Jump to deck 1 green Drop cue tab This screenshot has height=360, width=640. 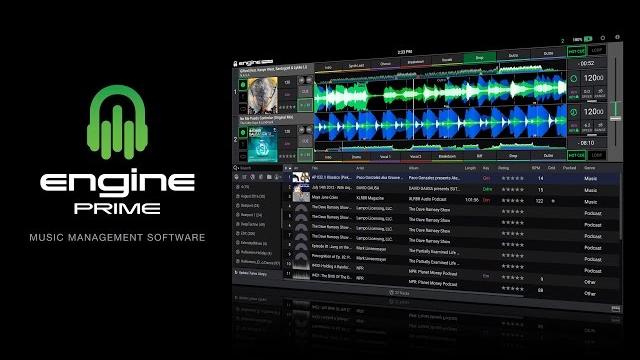point(480,58)
